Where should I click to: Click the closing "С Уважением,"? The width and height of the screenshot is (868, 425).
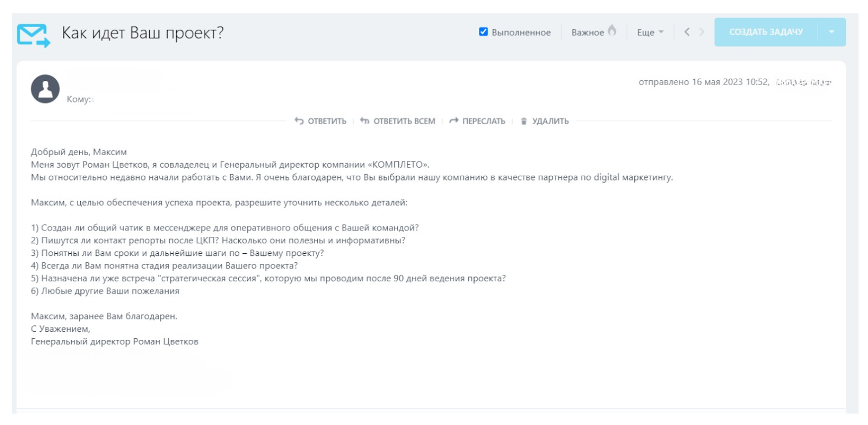[x=61, y=329]
